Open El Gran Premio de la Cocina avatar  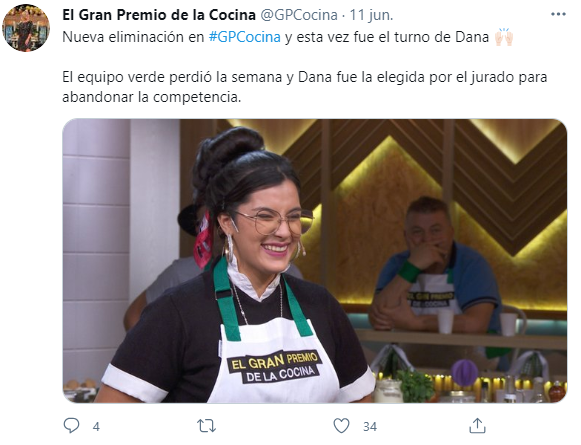[x=26, y=28]
